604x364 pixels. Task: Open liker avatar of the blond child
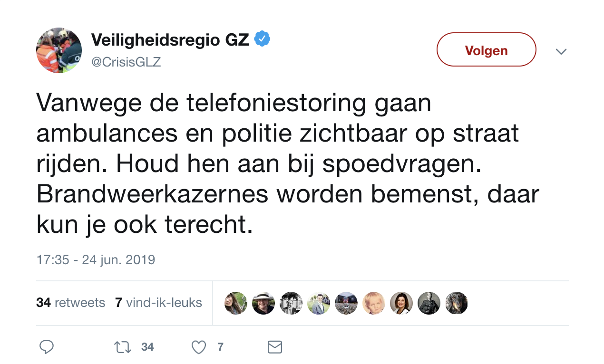pyautogui.click(x=374, y=303)
